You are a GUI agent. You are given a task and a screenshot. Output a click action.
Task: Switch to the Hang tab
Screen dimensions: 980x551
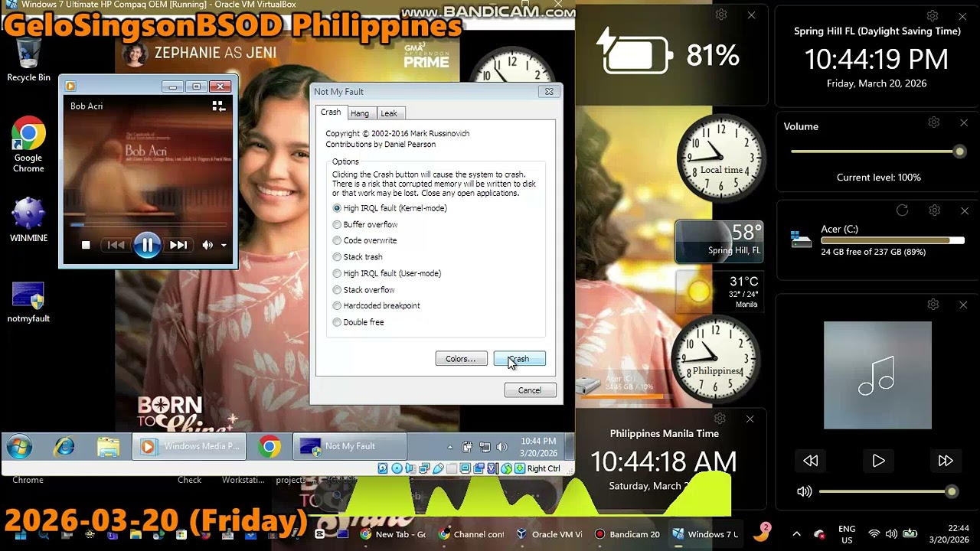pos(360,113)
